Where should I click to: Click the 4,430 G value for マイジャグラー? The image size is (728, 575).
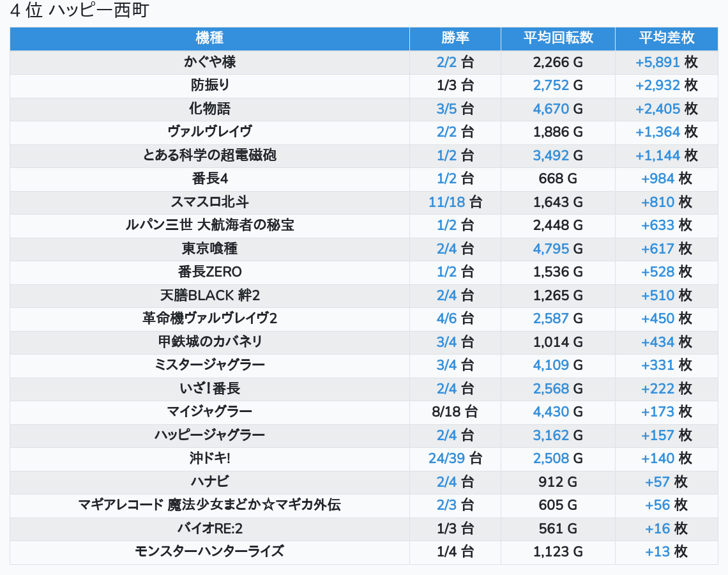pyautogui.click(x=550, y=411)
